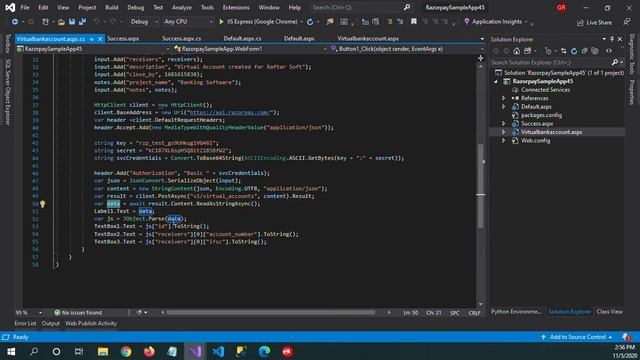Show the open documents tab overflow list
This screenshot has width=640, height=360.
(x=482, y=39)
